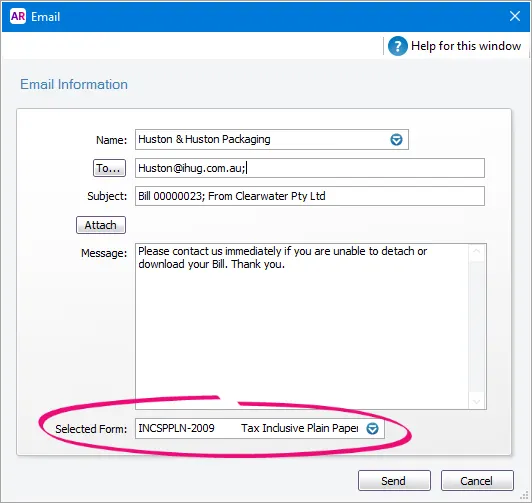
Task: Click the Subject field with Bill 00000023
Action: [x=309, y=196]
